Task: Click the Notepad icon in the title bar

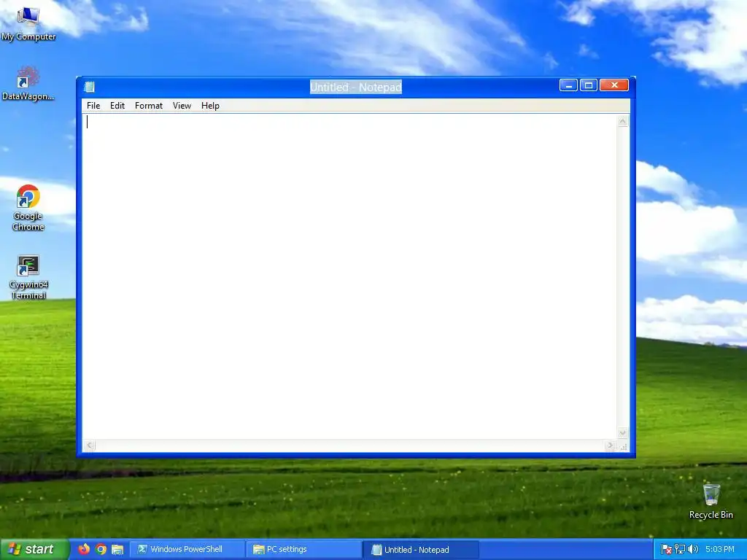Action: point(89,87)
